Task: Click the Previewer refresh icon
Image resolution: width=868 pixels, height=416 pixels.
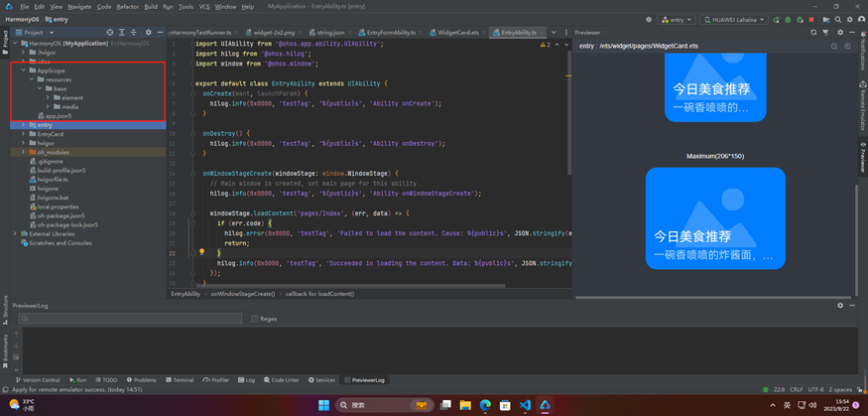Action: [x=813, y=32]
